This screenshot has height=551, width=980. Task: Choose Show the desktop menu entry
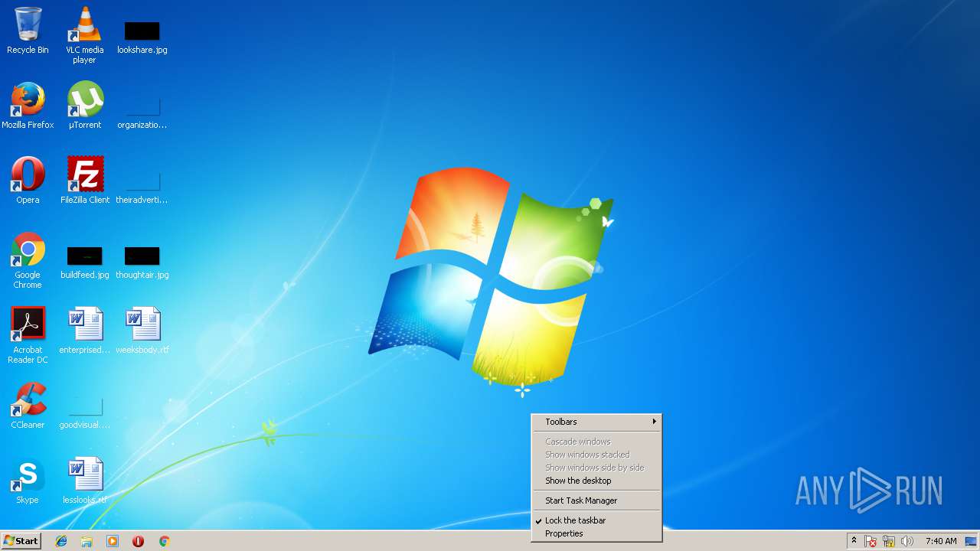click(596, 481)
